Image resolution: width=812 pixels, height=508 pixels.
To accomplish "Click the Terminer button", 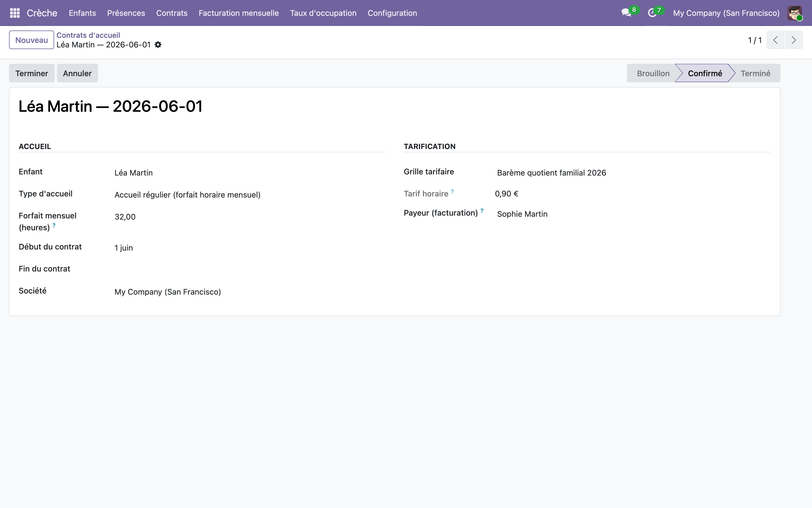I will pos(32,73).
